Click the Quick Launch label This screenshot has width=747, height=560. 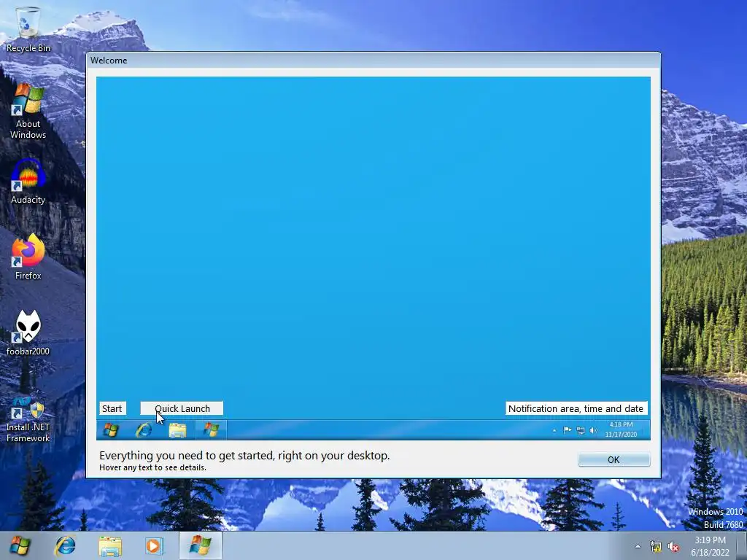182,408
